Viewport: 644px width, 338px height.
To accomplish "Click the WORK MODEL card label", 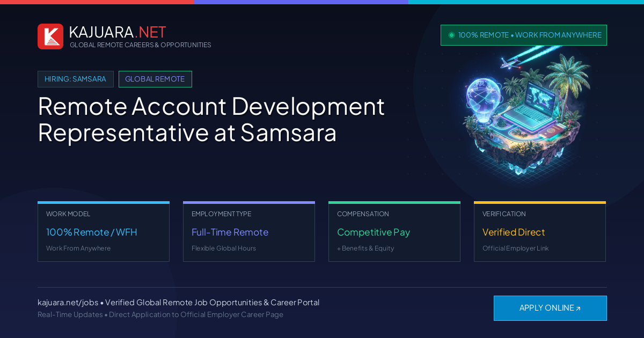I will (x=68, y=214).
